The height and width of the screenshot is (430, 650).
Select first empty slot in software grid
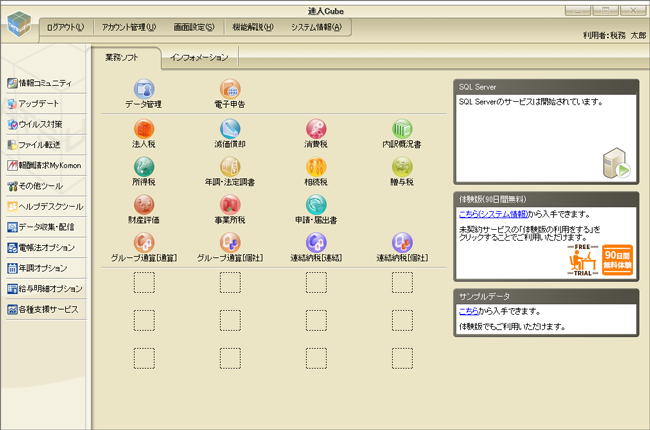[x=144, y=283]
